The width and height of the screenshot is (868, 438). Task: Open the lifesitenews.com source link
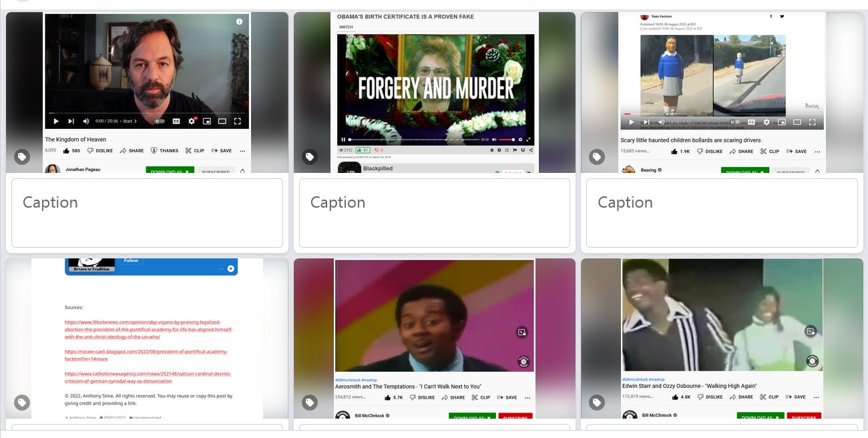pos(149,330)
